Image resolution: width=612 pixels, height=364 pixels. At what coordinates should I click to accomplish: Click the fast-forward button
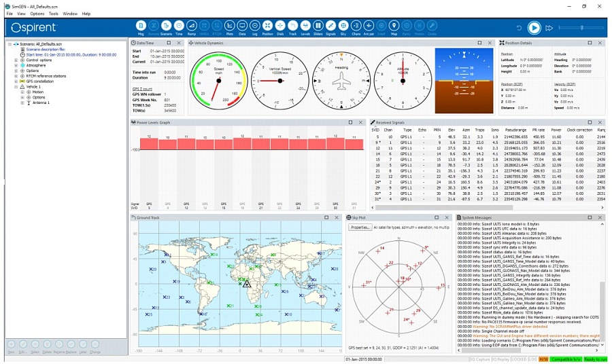(549, 28)
